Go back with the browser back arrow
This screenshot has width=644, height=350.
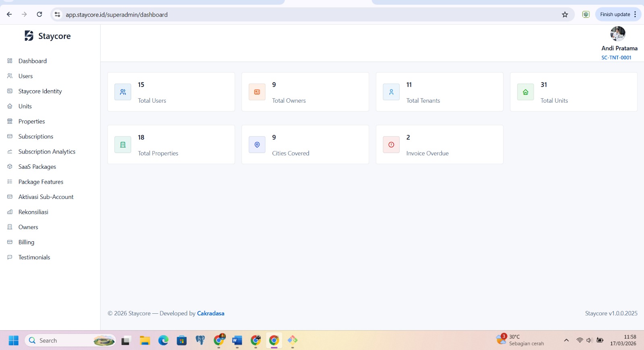(9, 14)
